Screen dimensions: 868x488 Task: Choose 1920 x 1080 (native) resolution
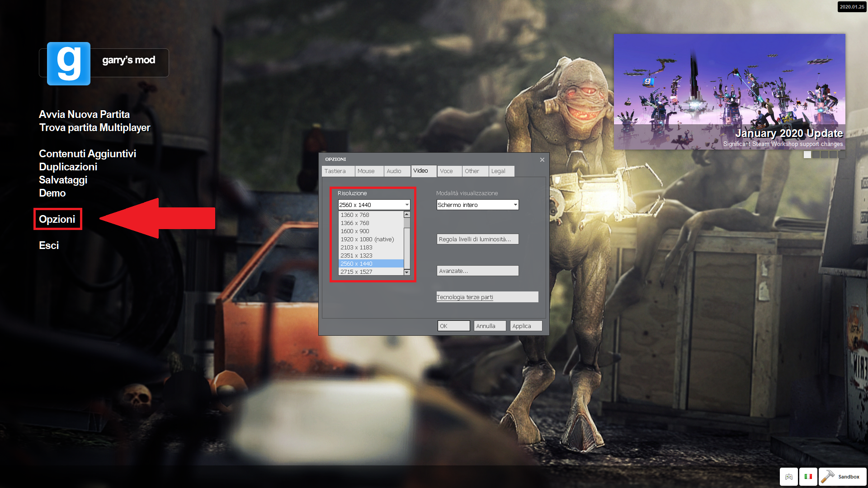(x=371, y=239)
